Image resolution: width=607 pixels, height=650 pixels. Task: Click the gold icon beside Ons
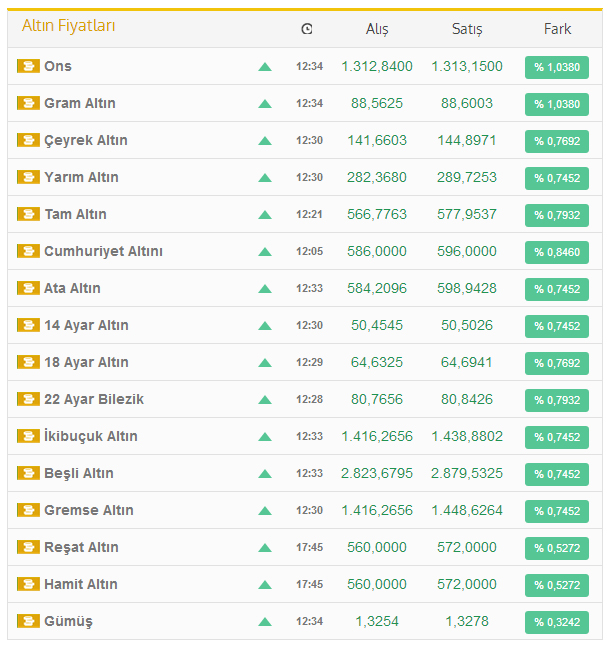click(28, 66)
